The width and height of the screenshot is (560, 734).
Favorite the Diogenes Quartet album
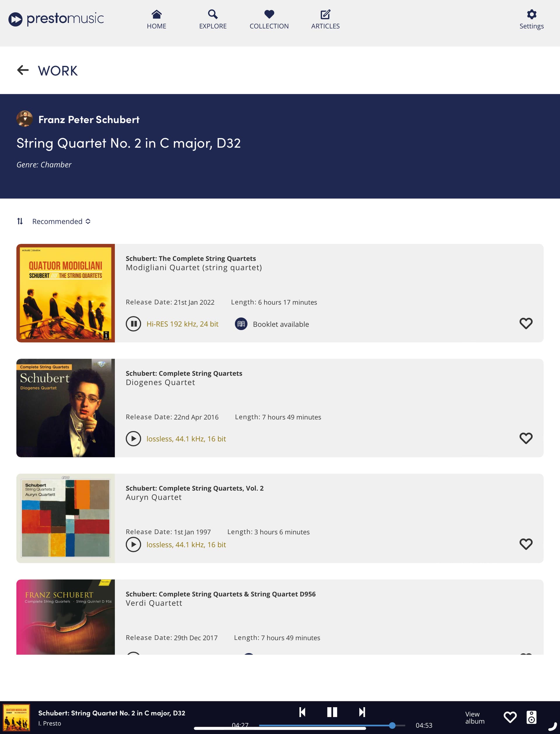[526, 438]
